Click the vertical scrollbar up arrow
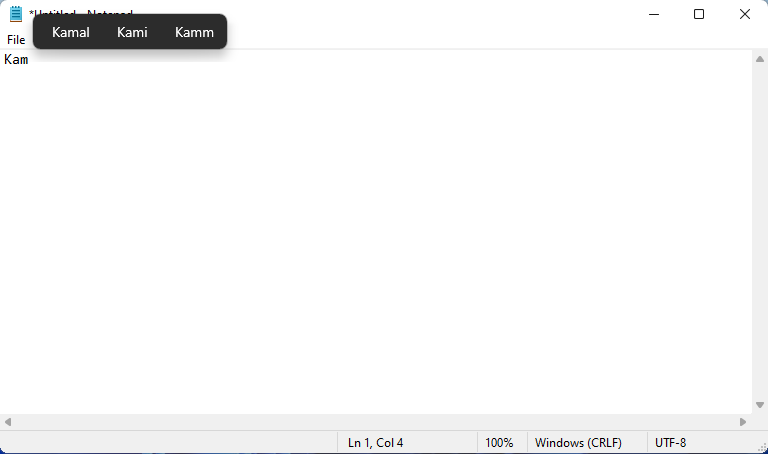The width and height of the screenshot is (768, 454). (x=760, y=59)
